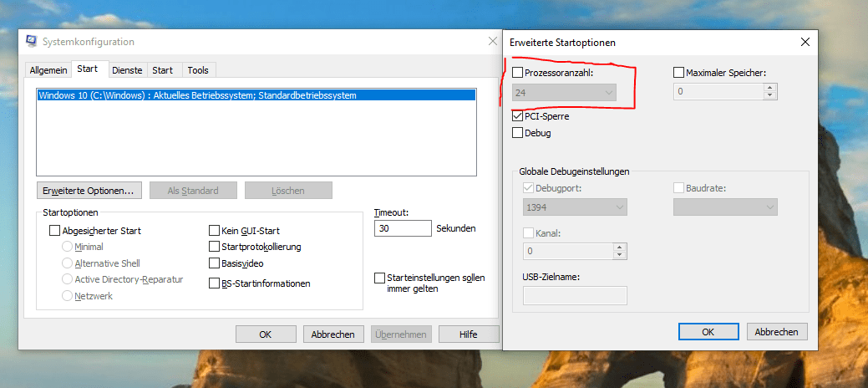The image size is (868, 388).
Task: Enable Maximaler Speicher checkbox
Action: (x=678, y=72)
